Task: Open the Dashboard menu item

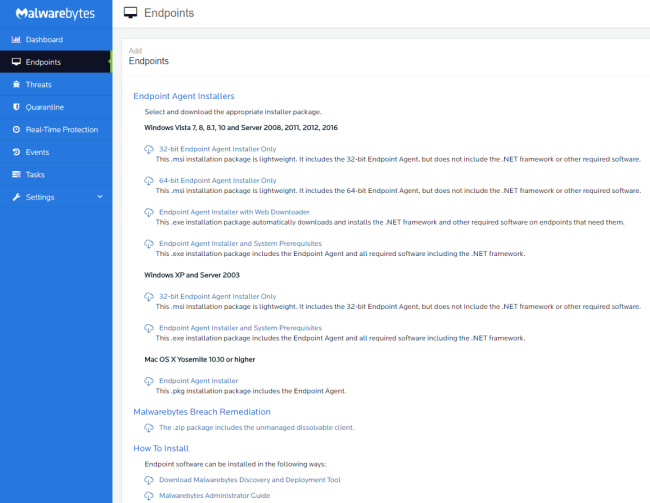Action: (x=56, y=39)
